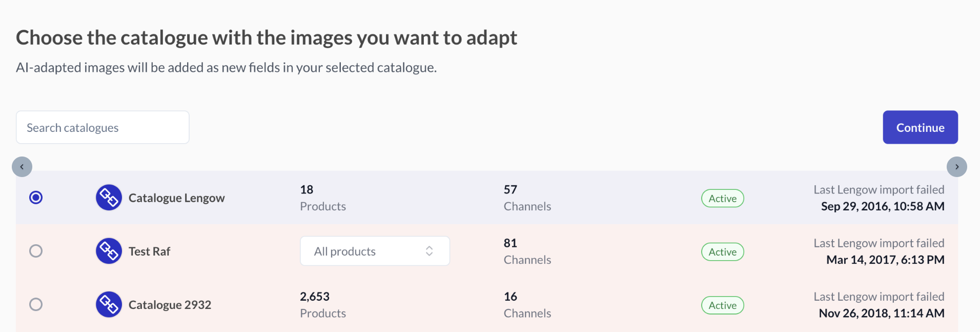Screen dimensions: 980x332
Task: Click the up-down chevrons in All products selector
Action: coord(430,251)
